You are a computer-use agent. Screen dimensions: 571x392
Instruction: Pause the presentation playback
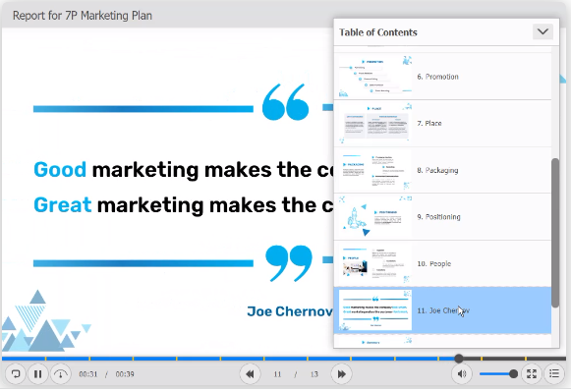pyautogui.click(x=38, y=373)
